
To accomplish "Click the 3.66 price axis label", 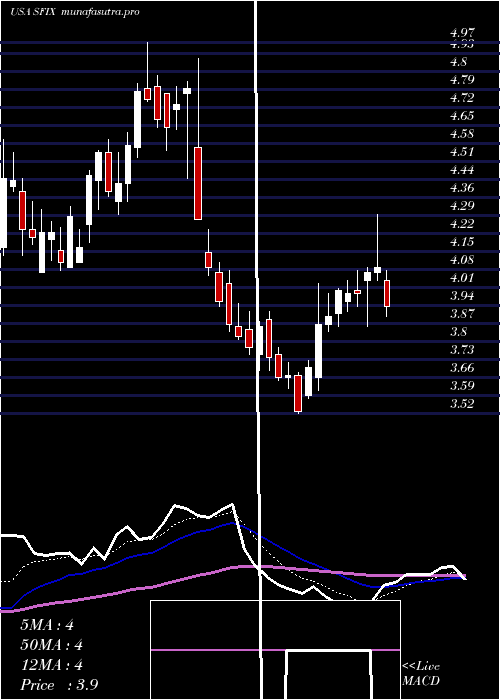I will (x=462, y=367).
